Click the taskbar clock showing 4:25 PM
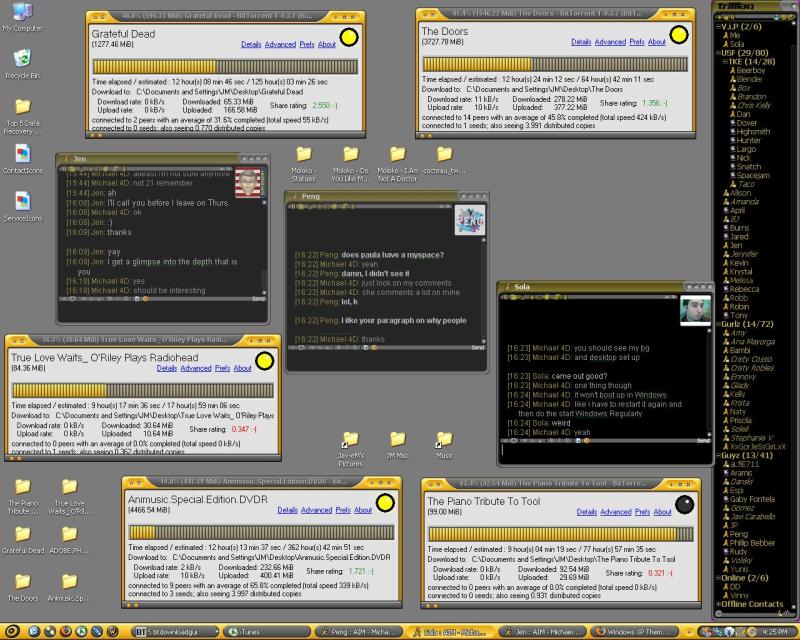 point(776,632)
